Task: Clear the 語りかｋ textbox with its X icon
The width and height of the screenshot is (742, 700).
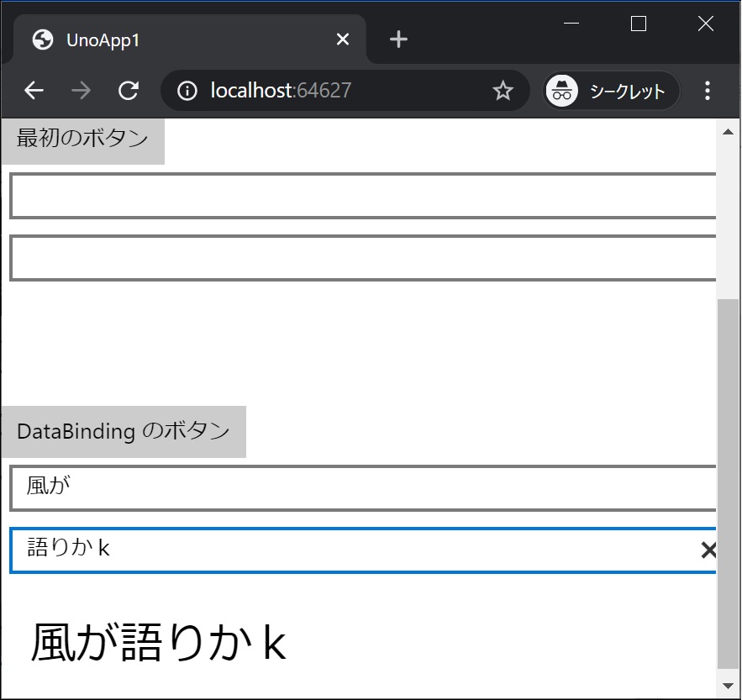Action: click(708, 550)
